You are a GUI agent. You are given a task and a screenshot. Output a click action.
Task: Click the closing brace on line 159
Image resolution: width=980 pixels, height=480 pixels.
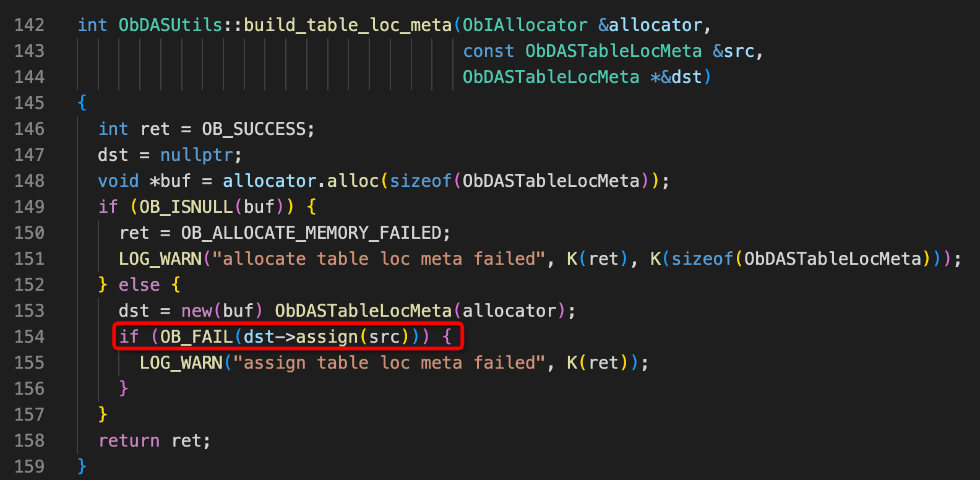click(x=82, y=466)
